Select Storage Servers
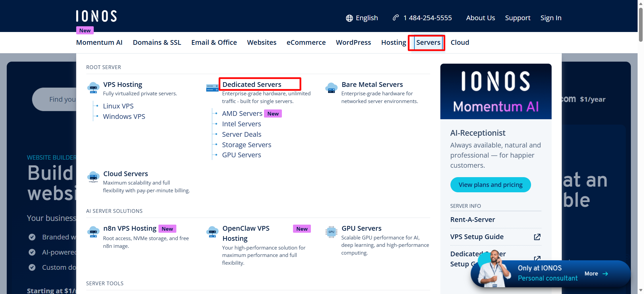This screenshot has height=294, width=644. click(x=246, y=145)
